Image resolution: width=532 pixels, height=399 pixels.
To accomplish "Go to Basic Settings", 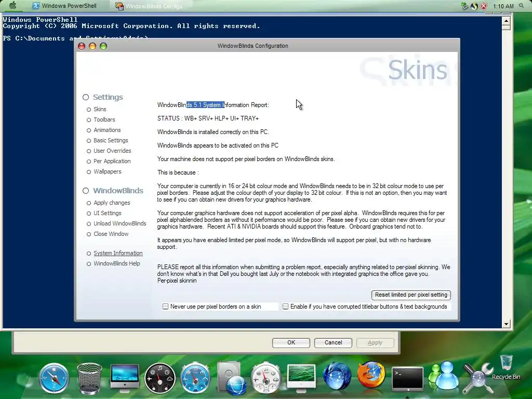I will (111, 140).
